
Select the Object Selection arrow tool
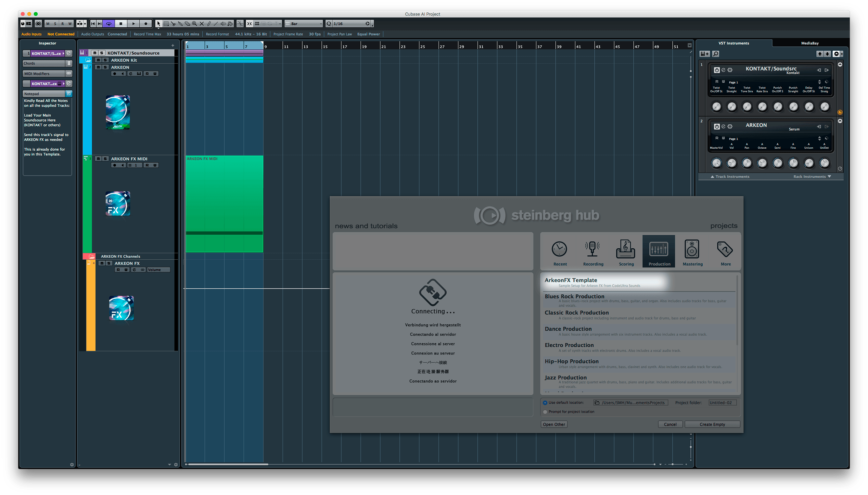pos(158,23)
